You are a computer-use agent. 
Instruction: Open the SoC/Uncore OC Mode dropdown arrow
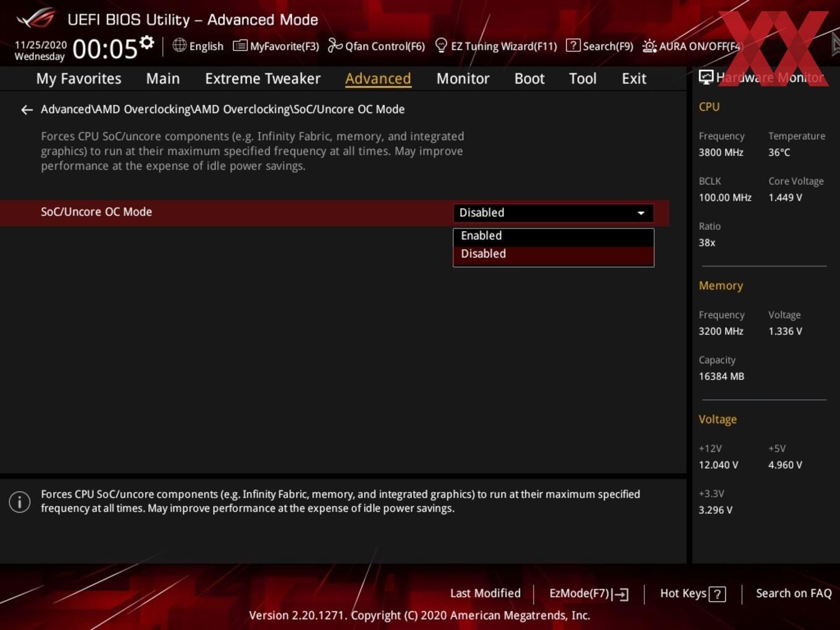pyautogui.click(x=641, y=213)
